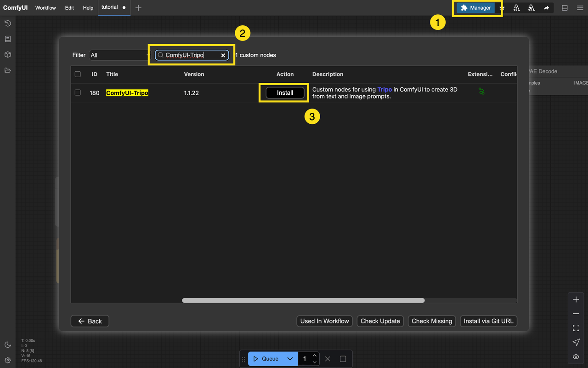Toggle dark theme with the moon icon

click(x=7, y=345)
